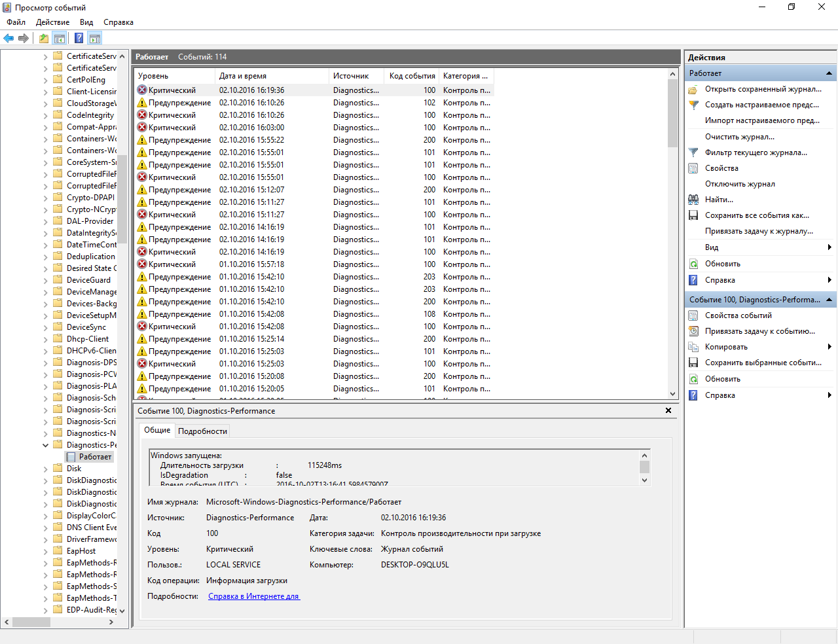
Task: Click the console tree horizontal scrollbar thumb
Action: (31, 622)
